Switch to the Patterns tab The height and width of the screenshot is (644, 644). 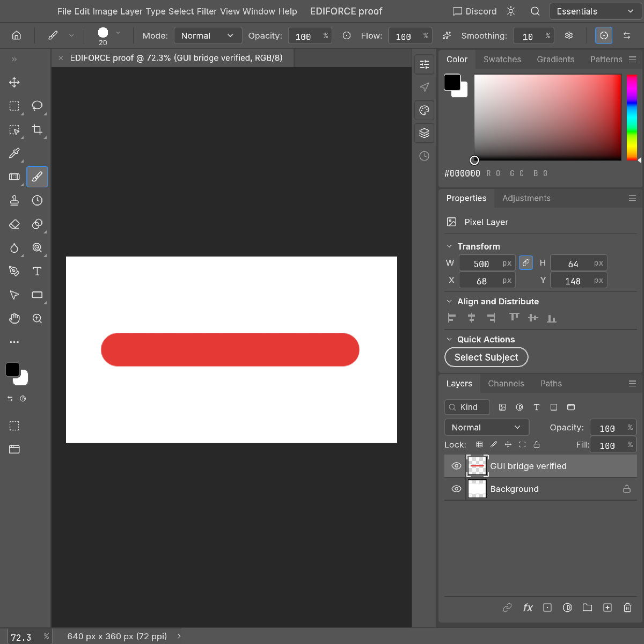click(x=606, y=59)
